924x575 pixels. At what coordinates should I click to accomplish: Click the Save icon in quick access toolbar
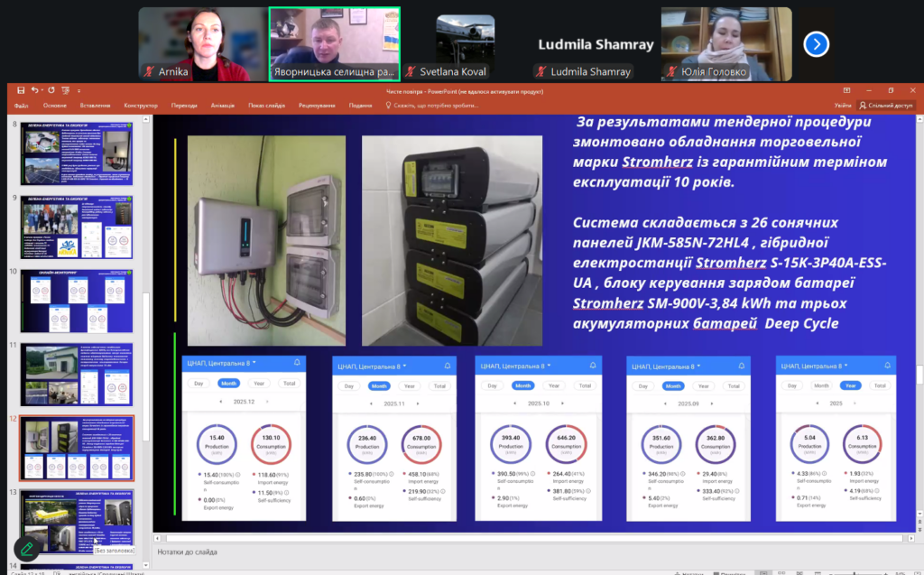pyautogui.click(x=21, y=90)
